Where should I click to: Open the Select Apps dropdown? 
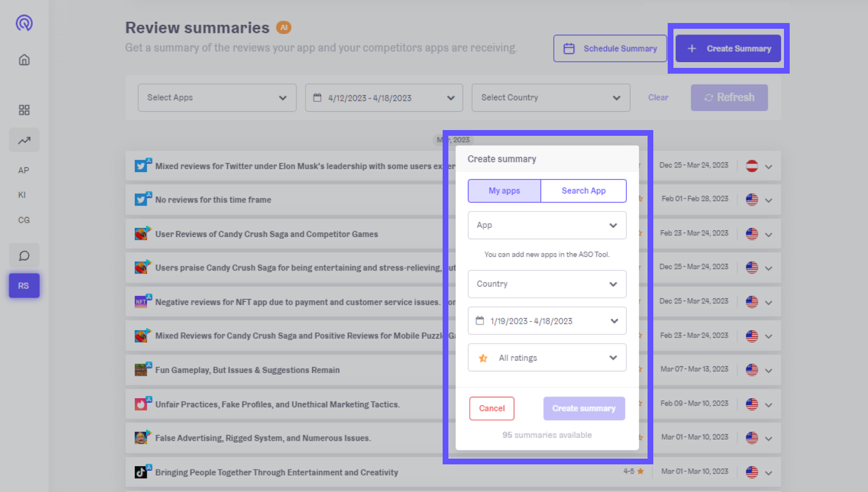click(217, 97)
